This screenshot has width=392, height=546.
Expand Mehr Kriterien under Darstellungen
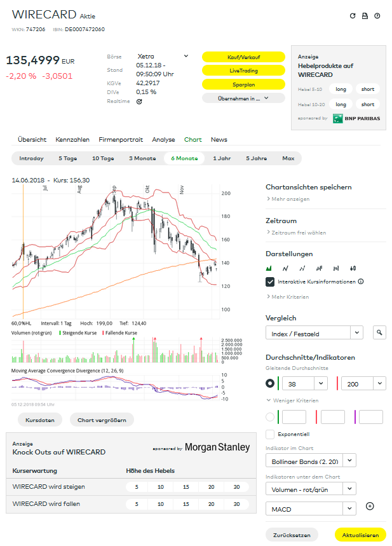[288, 297]
